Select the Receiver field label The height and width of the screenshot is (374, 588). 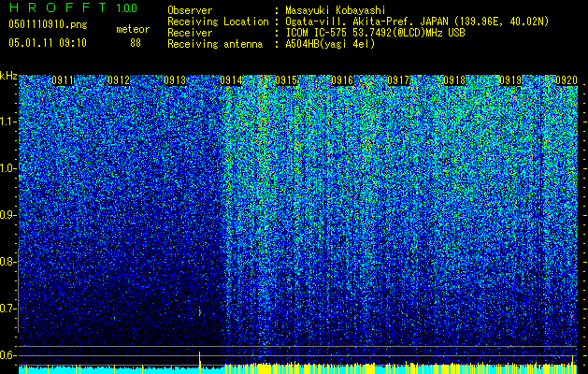(x=190, y=33)
